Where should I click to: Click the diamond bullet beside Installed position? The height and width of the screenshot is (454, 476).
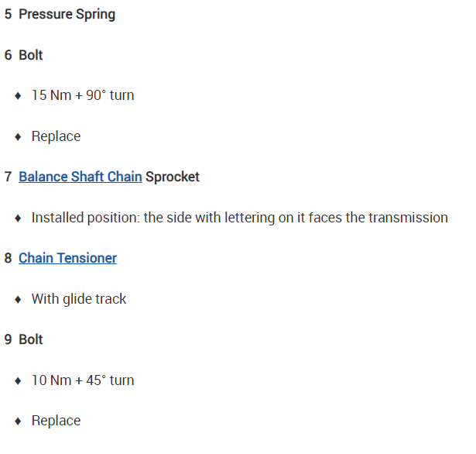pyautogui.click(x=18, y=218)
